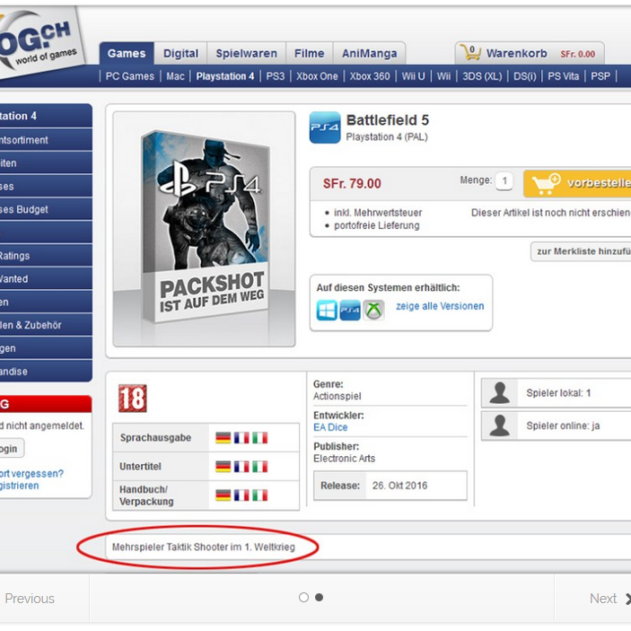Click the player icon next to Spieler online
Screen dimensions: 631x631
(x=499, y=426)
